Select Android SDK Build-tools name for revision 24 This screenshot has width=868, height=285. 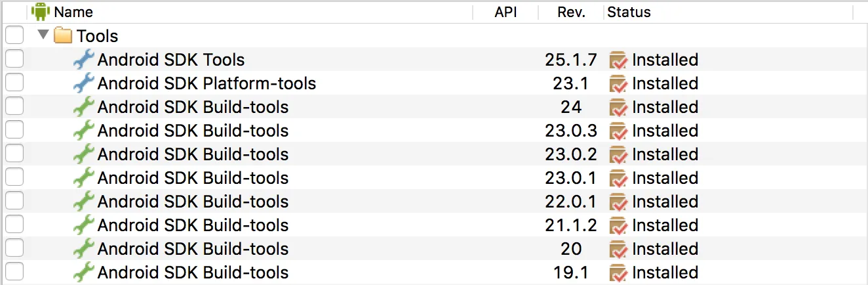(x=193, y=107)
